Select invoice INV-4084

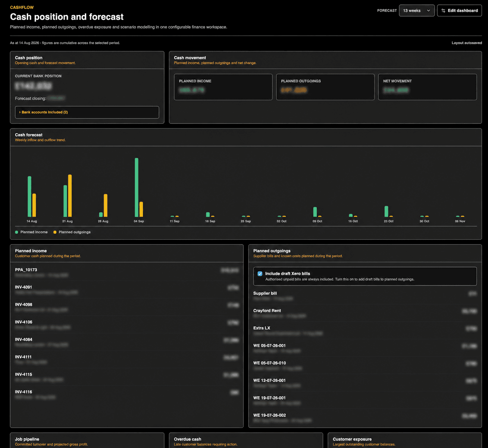[127, 342]
